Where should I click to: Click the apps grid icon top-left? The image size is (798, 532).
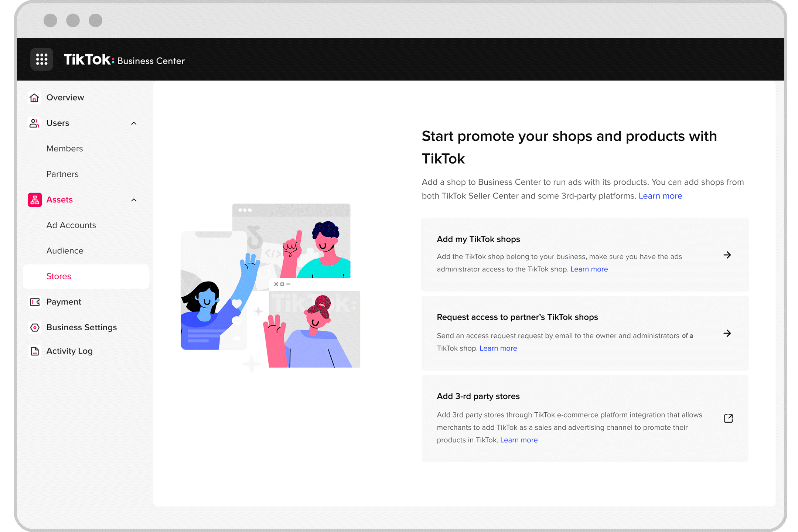41,60
